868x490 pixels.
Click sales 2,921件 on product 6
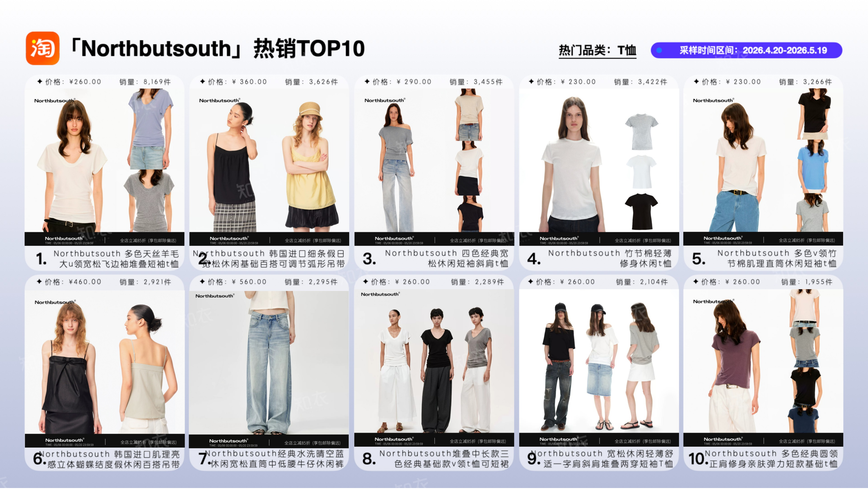[x=145, y=282]
